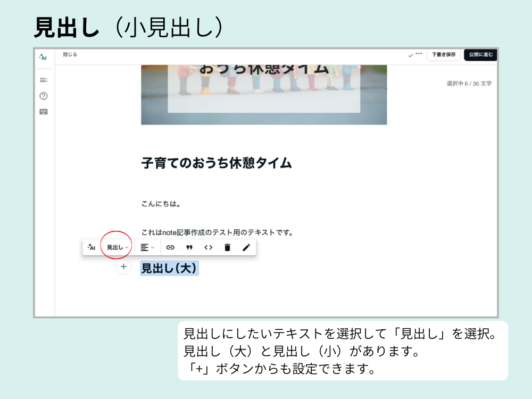
Task: Check the green save status checkmark
Action: pyautogui.click(x=410, y=55)
